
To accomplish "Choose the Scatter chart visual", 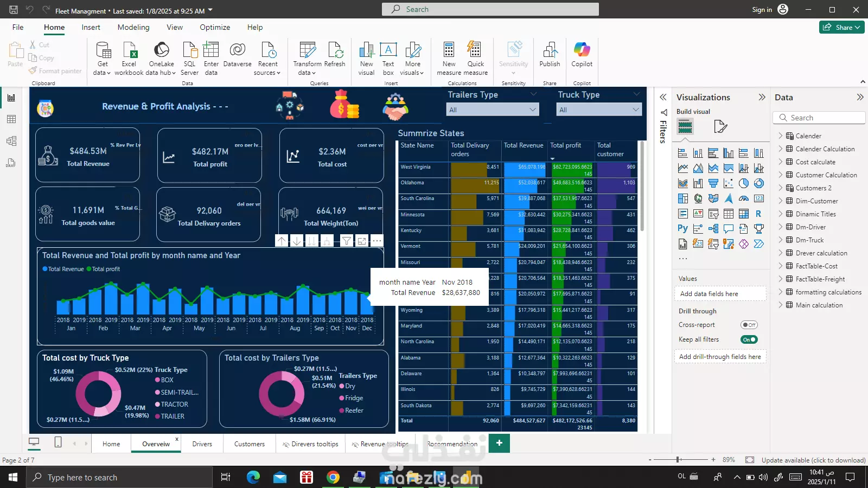I will coord(729,183).
